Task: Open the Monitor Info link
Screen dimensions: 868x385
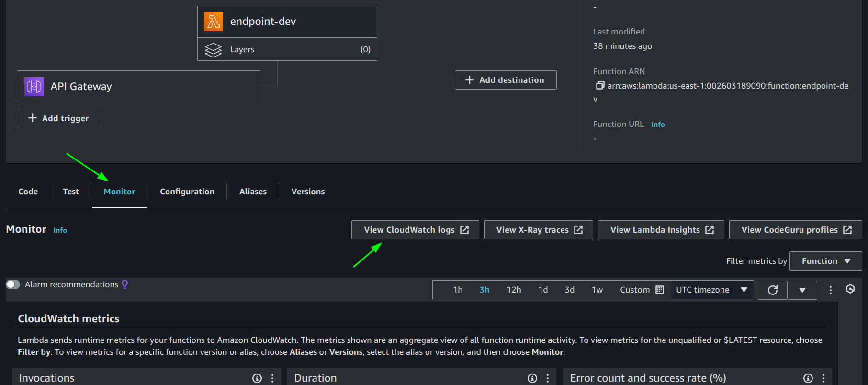Action: pos(60,230)
